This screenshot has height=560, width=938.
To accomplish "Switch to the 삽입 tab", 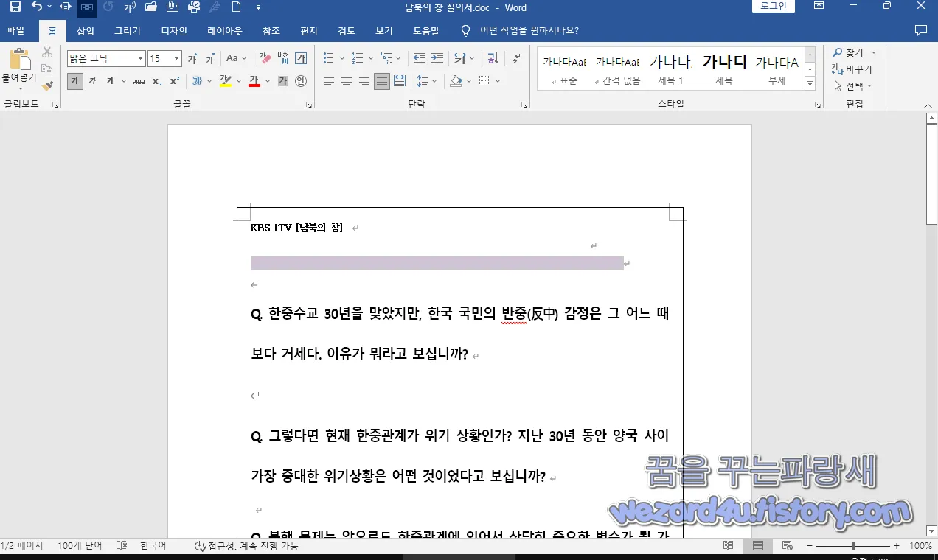I will tap(86, 31).
